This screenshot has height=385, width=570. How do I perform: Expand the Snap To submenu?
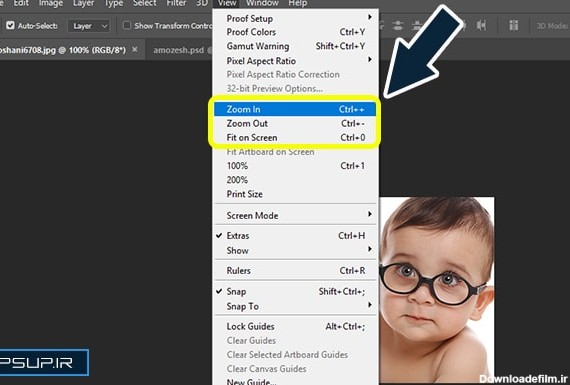pos(295,306)
